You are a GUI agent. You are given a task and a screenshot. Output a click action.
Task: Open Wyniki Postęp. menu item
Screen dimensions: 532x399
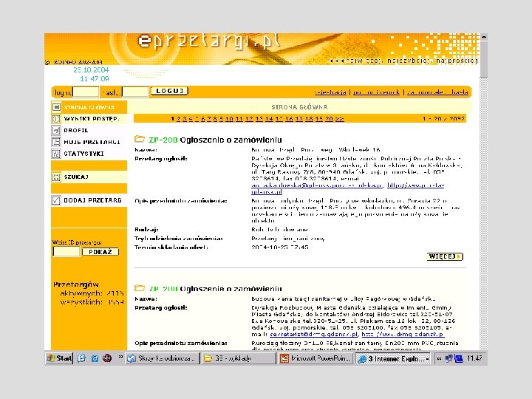click(x=92, y=119)
